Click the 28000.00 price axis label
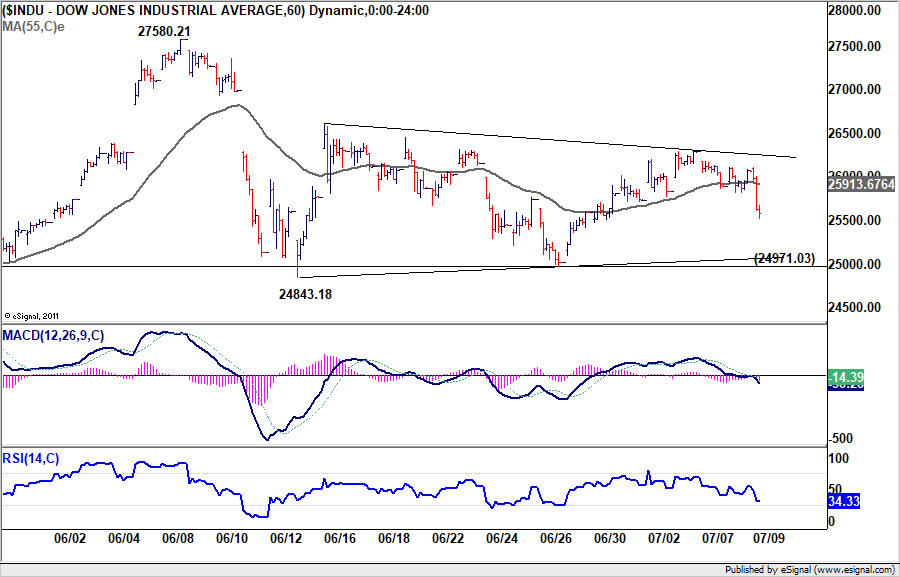 [855, 10]
